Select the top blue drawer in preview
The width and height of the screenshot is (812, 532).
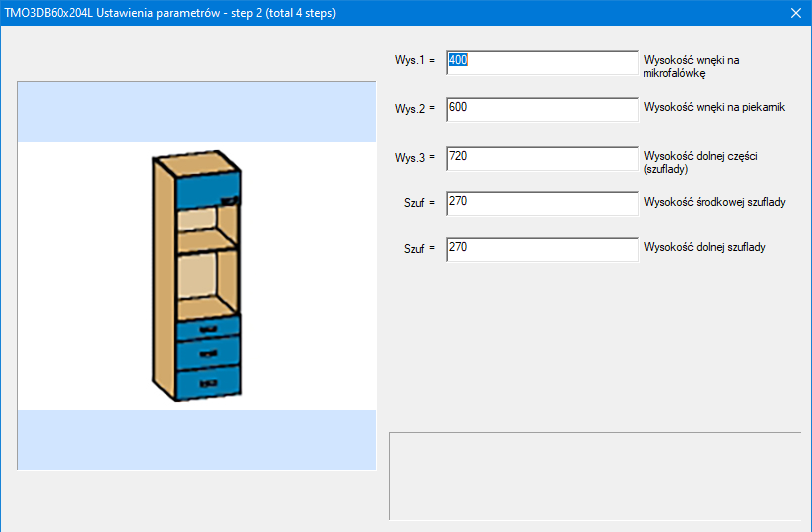(x=209, y=327)
